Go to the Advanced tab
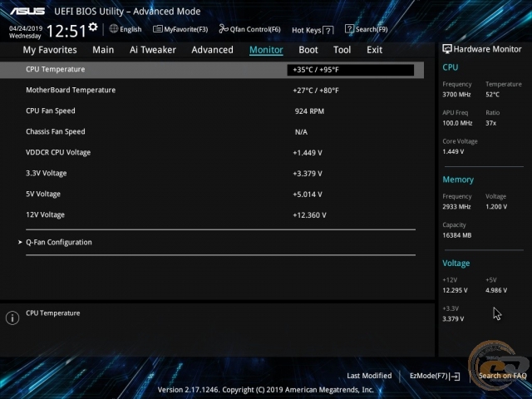This screenshot has width=532, height=399. [213, 50]
